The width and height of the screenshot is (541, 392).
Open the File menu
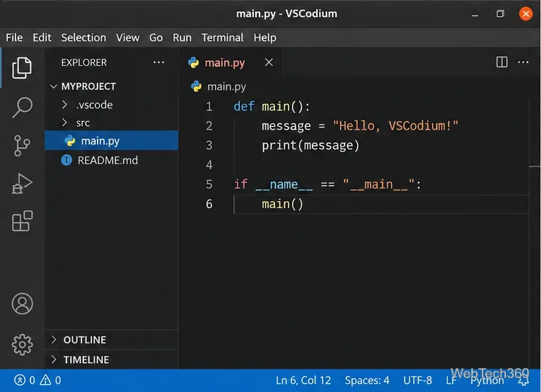coord(14,38)
